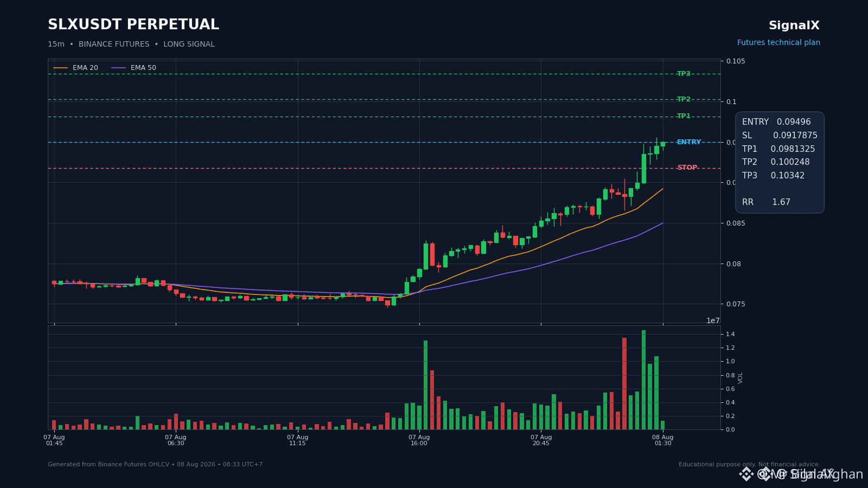Click the 0.2 volume axis tick
868x488 pixels.
[x=730, y=416]
